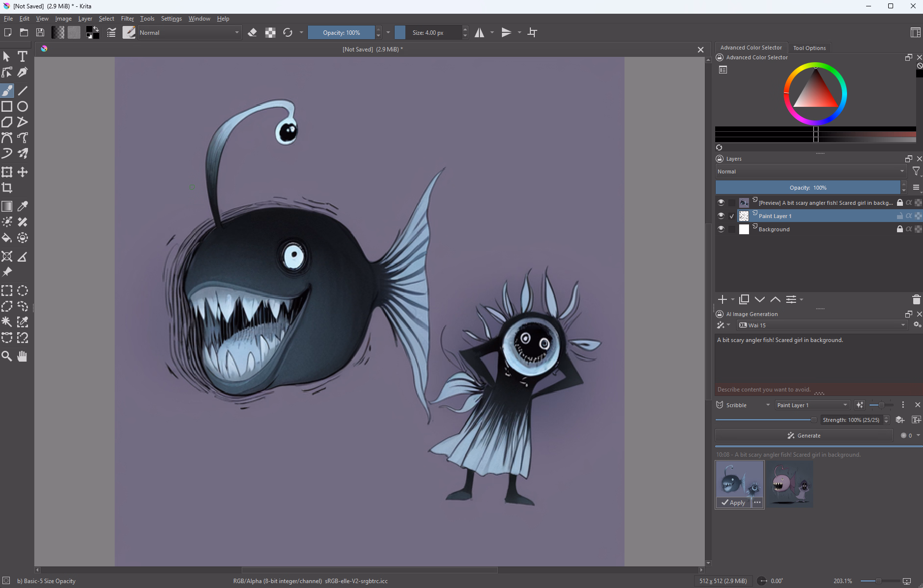
Task: Switch to the Tool Options tab
Action: 809,48
